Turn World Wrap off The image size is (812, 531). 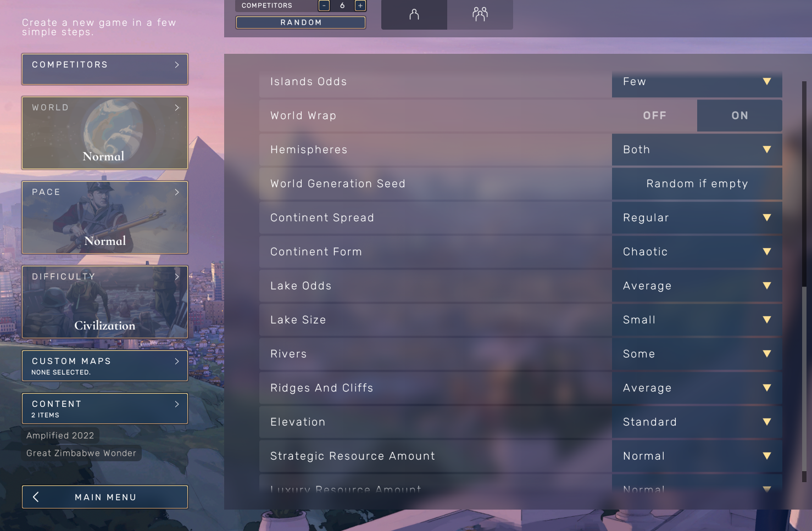click(x=654, y=116)
